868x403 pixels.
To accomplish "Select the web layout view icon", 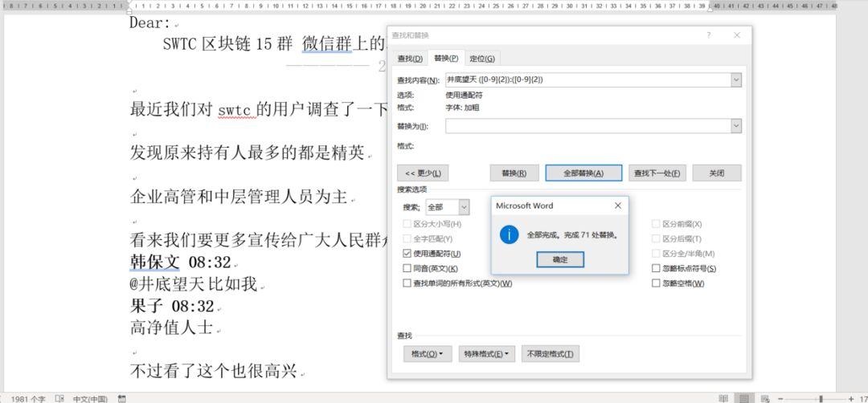I will point(765,398).
